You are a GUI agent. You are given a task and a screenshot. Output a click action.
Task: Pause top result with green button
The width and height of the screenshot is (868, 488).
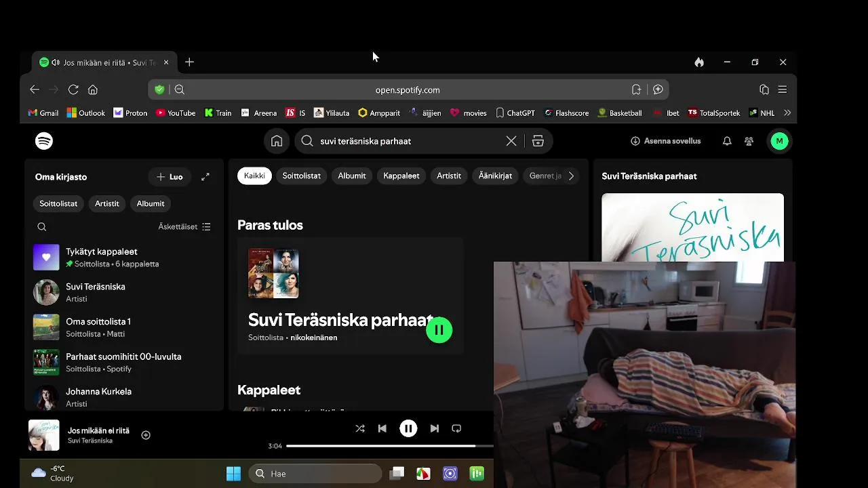[x=439, y=330]
